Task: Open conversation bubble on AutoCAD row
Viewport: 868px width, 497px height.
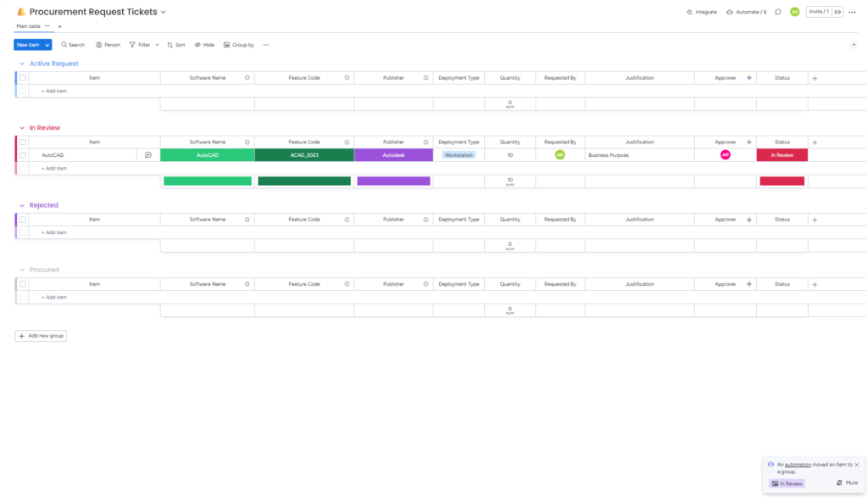Action: [148, 155]
